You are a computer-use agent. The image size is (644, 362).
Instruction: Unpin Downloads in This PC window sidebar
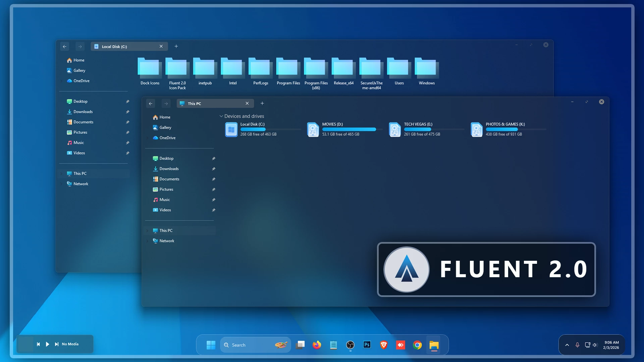click(214, 169)
